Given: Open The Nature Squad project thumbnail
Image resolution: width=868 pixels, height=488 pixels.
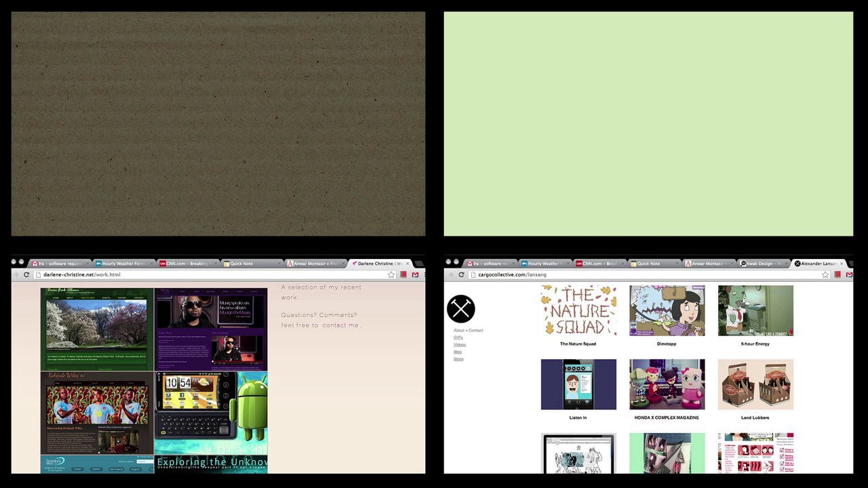Looking at the screenshot, I should click(x=578, y=310).
